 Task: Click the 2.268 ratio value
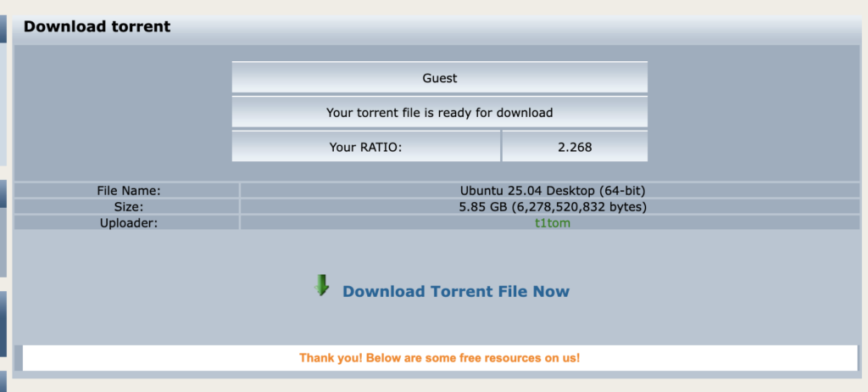[x=575, y=147]
